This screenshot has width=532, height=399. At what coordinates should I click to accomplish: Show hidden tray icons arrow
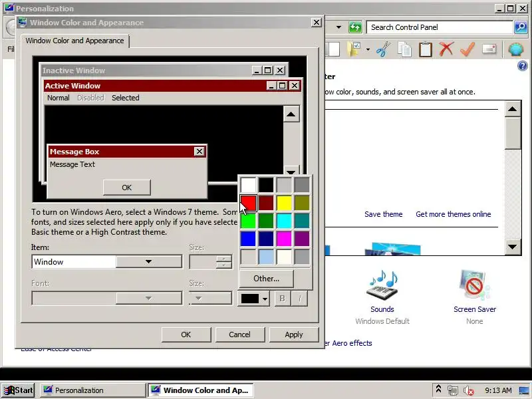(x=438, y=390)
